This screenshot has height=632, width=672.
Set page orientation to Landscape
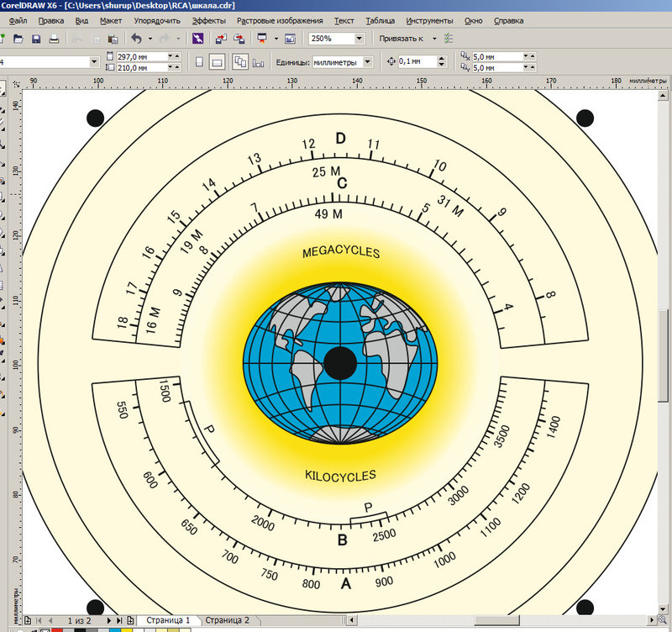pos(217,62)
